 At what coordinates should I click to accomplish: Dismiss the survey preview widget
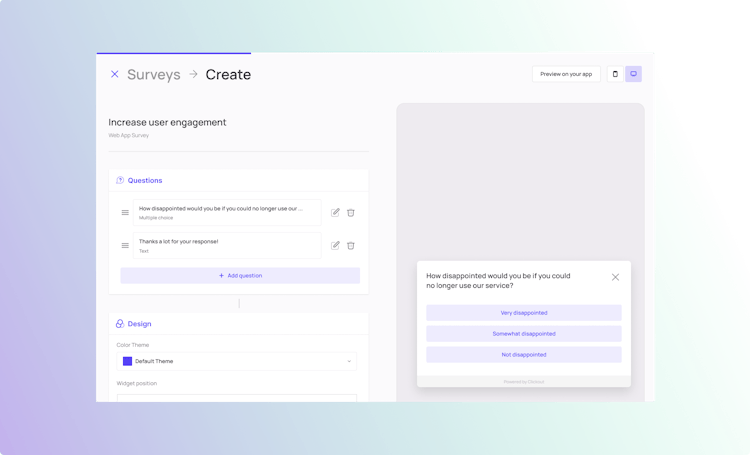tap(615, 277)
